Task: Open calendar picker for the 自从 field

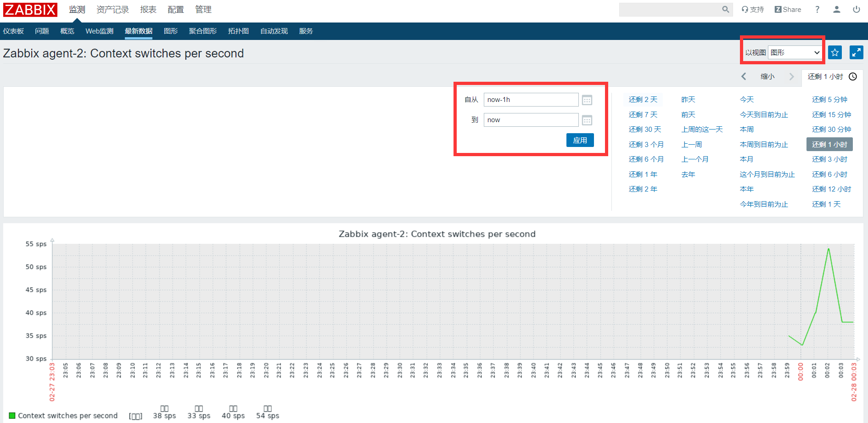Action: [587, 100]
